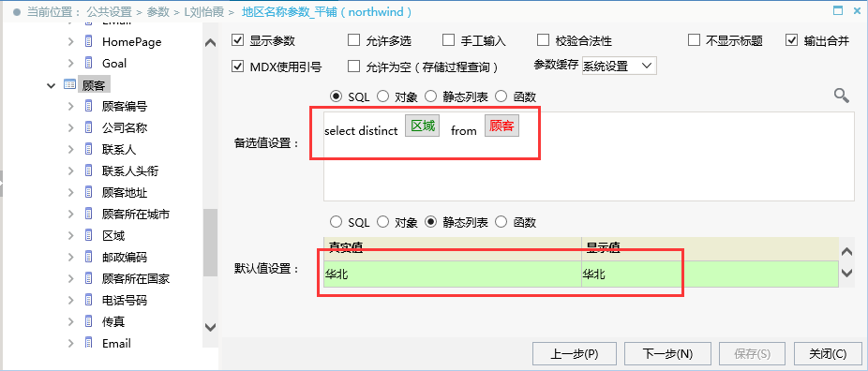Image resolution: width=868 pixels, height=371 pixels.
Task: Enable the 允许多选 checkbox
Action: coord(353,40)
